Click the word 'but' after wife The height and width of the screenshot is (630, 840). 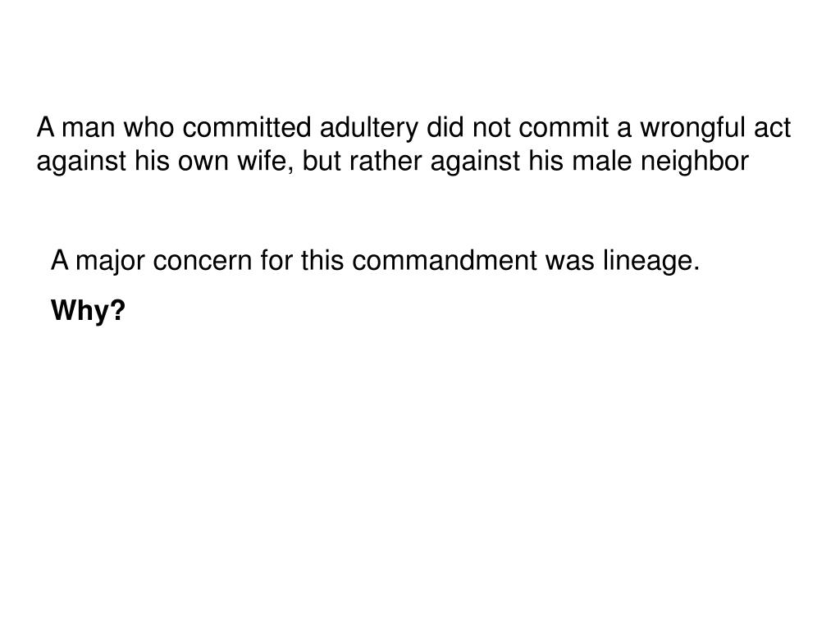pyautogui.click(x=322, y=161)
